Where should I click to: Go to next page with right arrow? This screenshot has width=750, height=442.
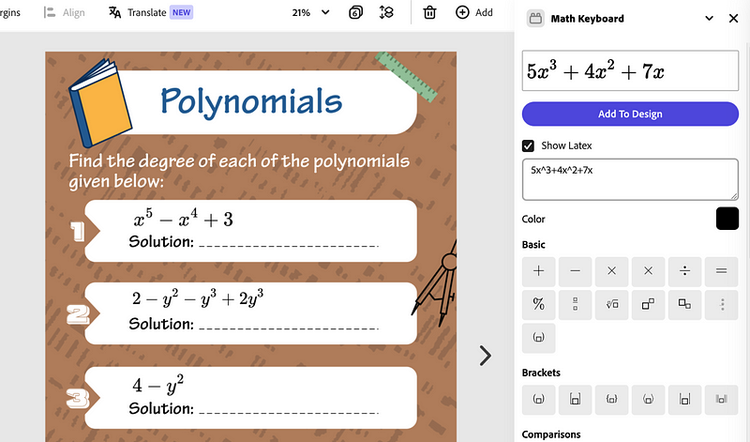485,355
